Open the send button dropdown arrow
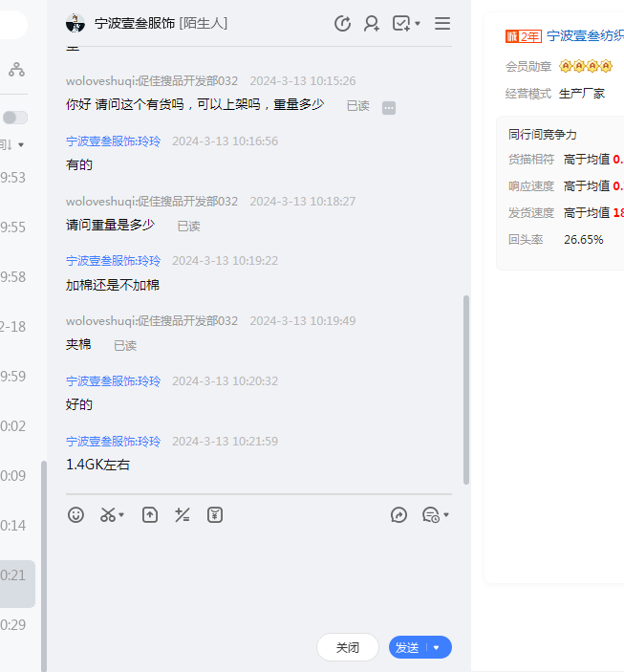This screenshot has height=672, width=624. [x=437, y=647]
